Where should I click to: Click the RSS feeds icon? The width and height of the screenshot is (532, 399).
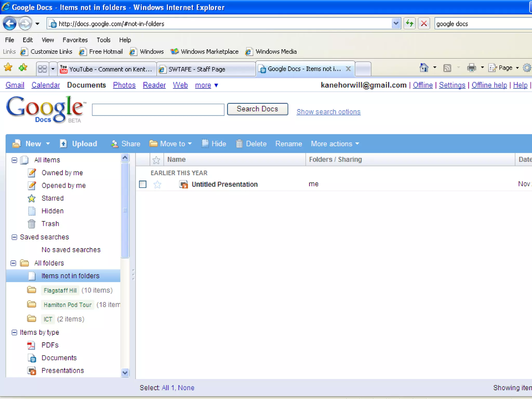coord(447,68)
